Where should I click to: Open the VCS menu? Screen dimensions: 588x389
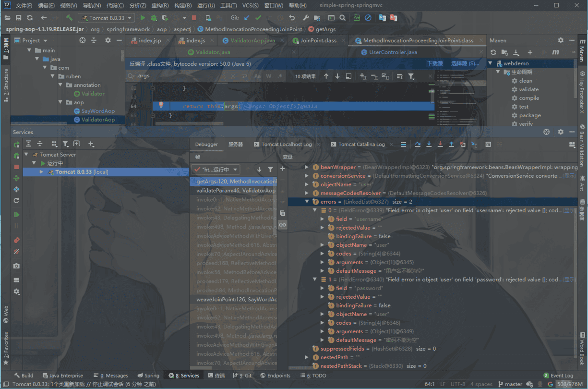click(250, 6)
